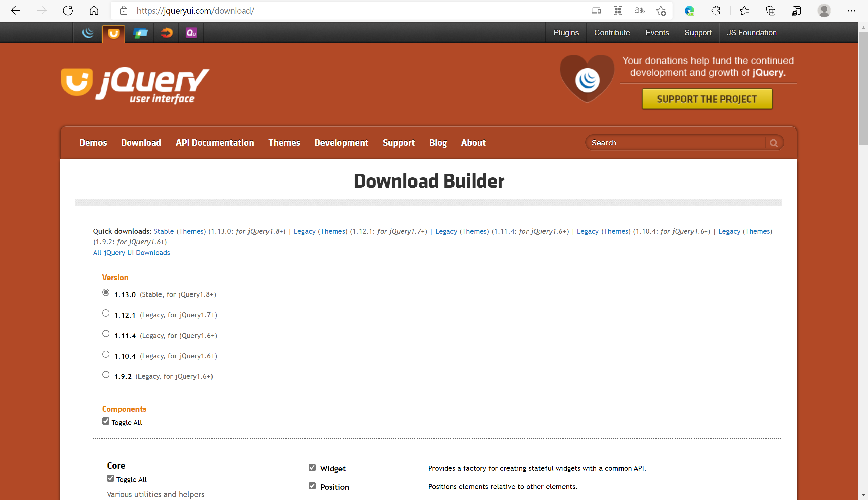Click the heart donation jQuery icon
868x500 pixels.
click(x=587, y=79)
